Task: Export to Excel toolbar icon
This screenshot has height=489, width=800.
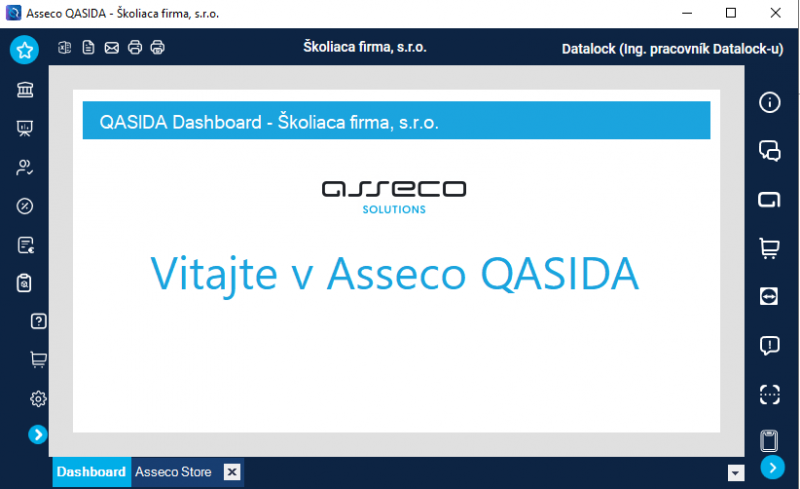Action: click(65, 47)
